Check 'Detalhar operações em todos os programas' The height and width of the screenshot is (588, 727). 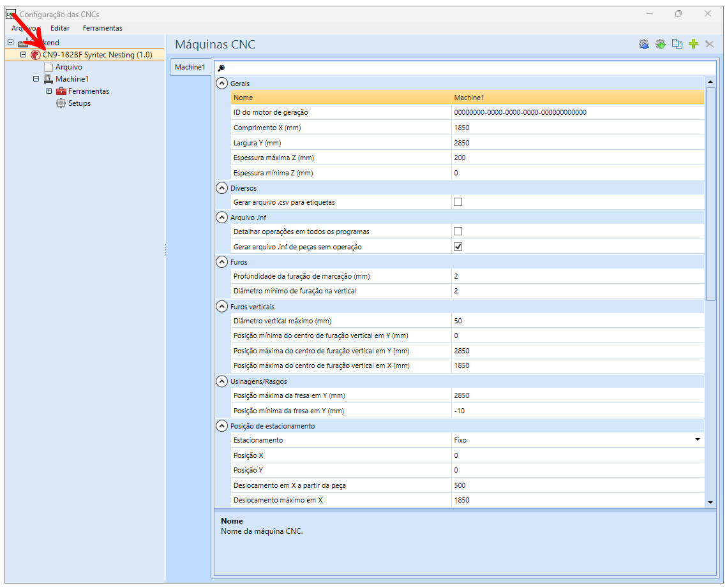458,232
